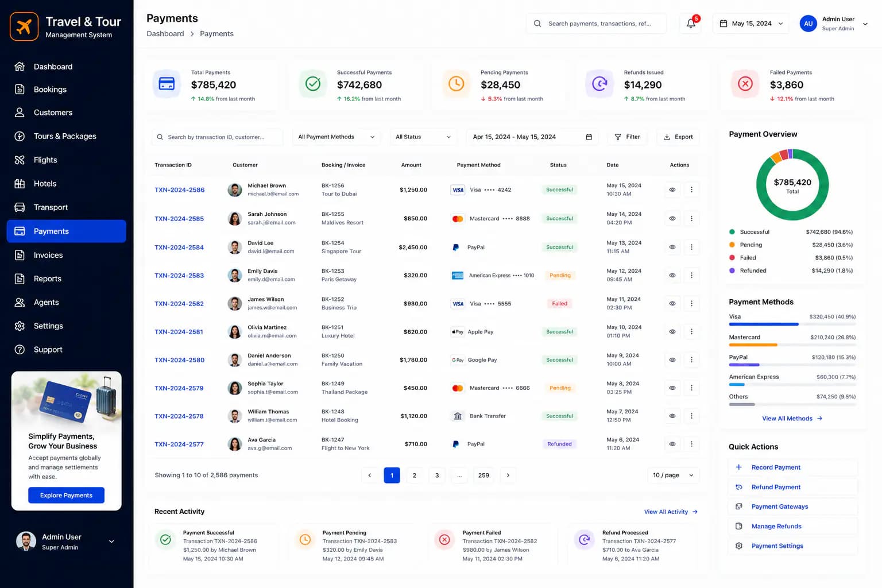The width and height of the screenshot is (882, 588).
Task: Go to next page with arrow icon
Action: click(x=508, y=475)
